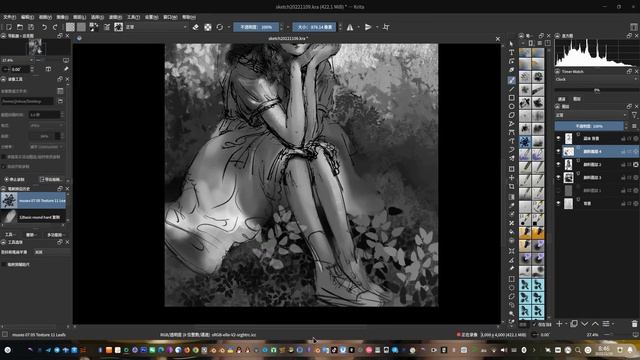Select the Edit Shapes tool
The image size is (640, 360).
coord(511,61)
